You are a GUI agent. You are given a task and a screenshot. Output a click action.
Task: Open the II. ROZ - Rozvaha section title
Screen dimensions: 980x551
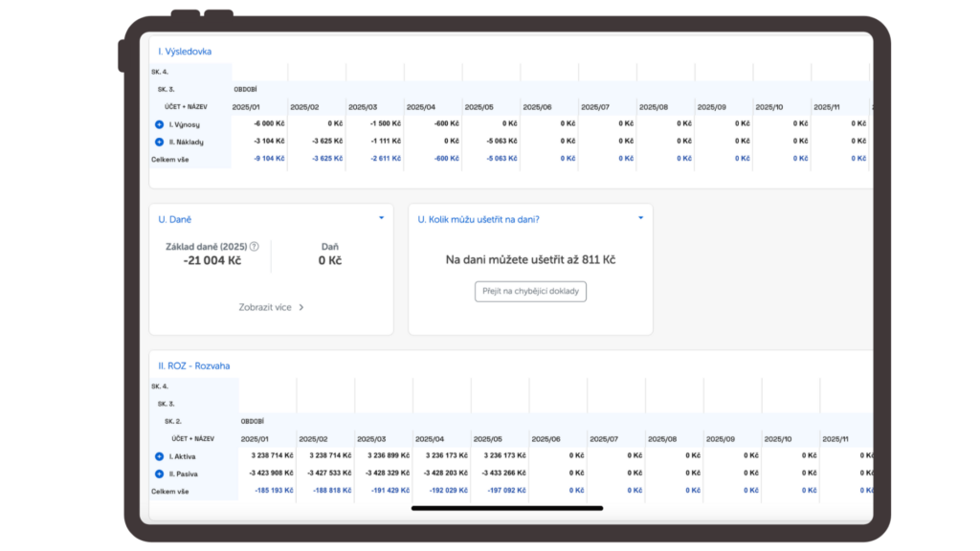193,366
